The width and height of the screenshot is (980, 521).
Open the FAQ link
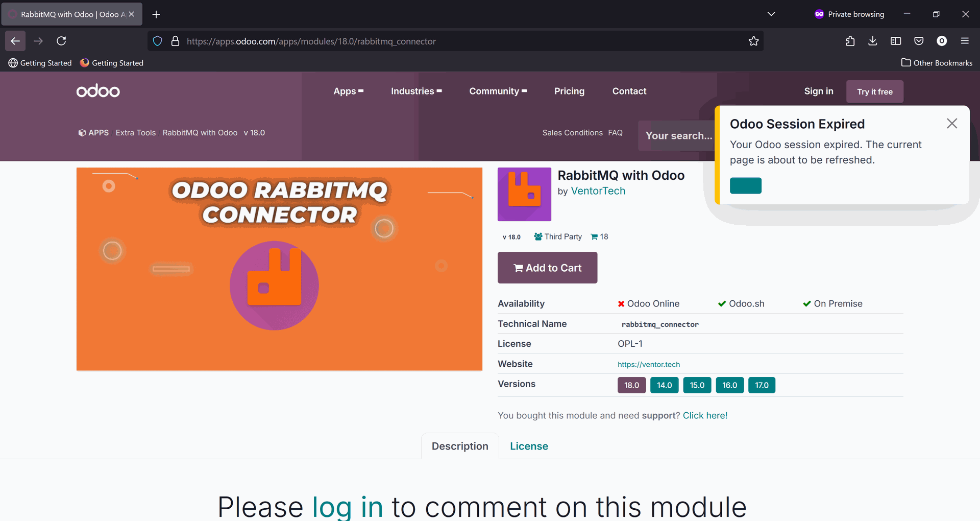click(x=615, y=133)
